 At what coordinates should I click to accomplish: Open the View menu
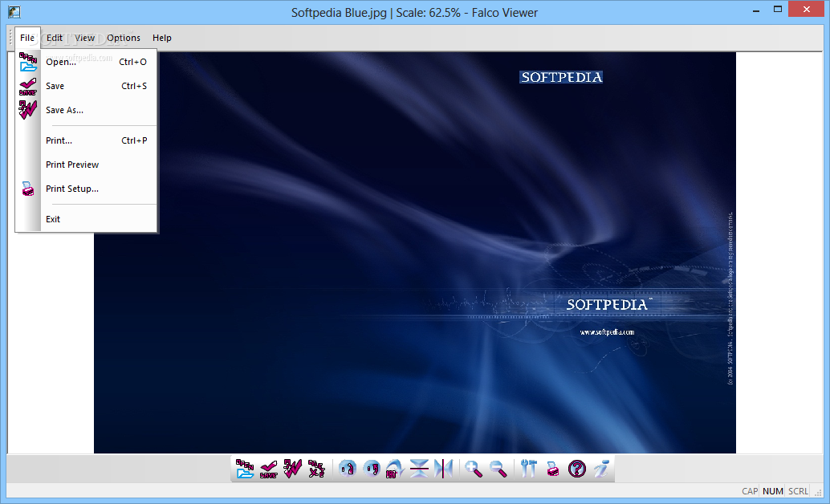tap(85, 38)
